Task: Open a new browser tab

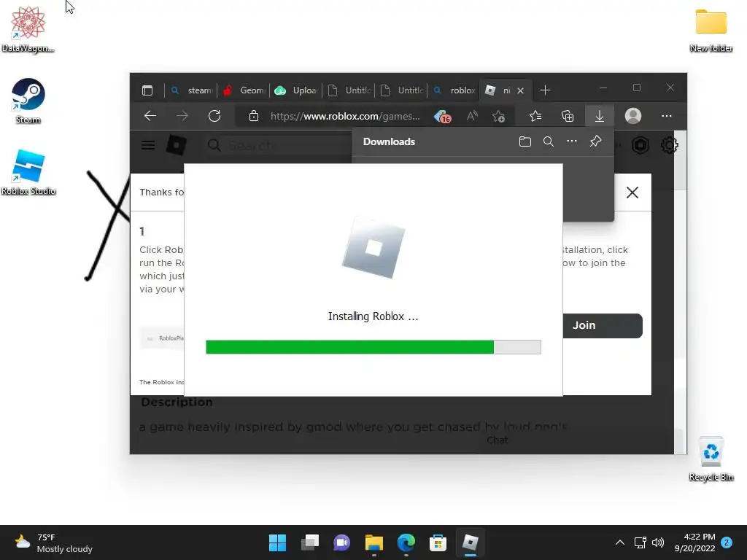Action: [x=545, y=90]
